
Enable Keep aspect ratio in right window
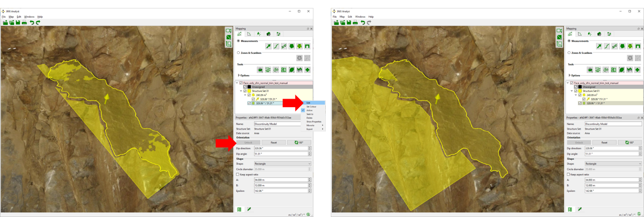point(569,174)
